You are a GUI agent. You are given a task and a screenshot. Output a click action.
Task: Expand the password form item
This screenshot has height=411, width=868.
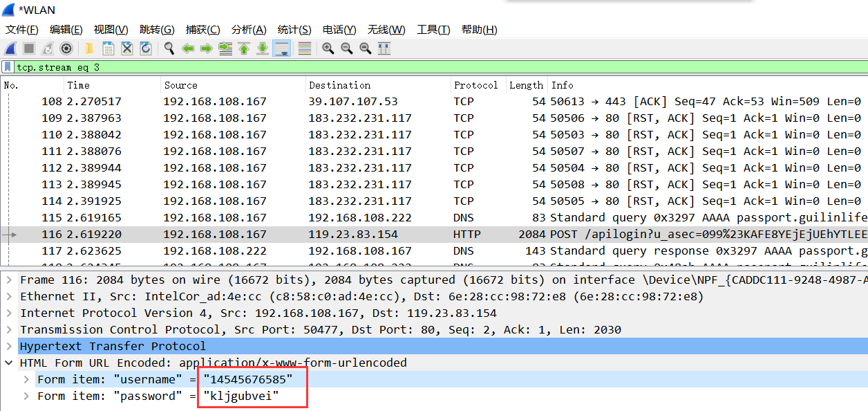click(x=26, y=396)
